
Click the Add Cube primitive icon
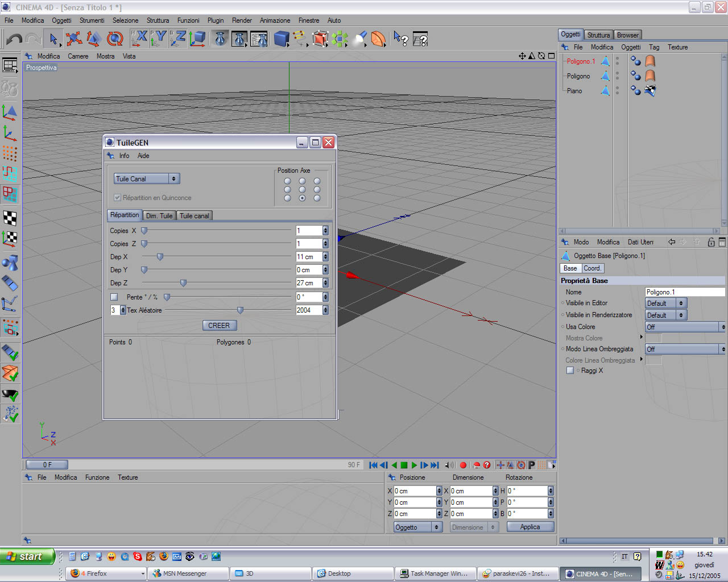281,39
